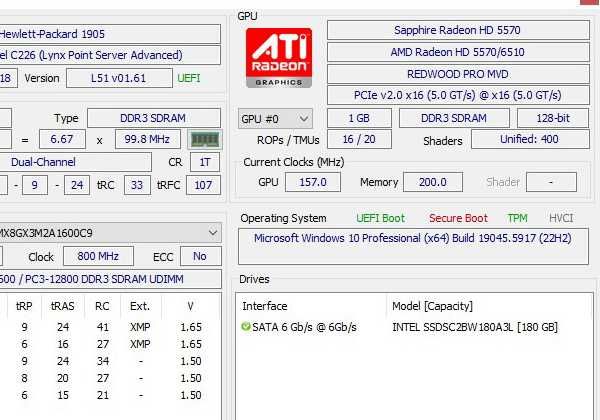Click the TPM indicator
Viewport: 600px width, 420px height.
point(517,218)
